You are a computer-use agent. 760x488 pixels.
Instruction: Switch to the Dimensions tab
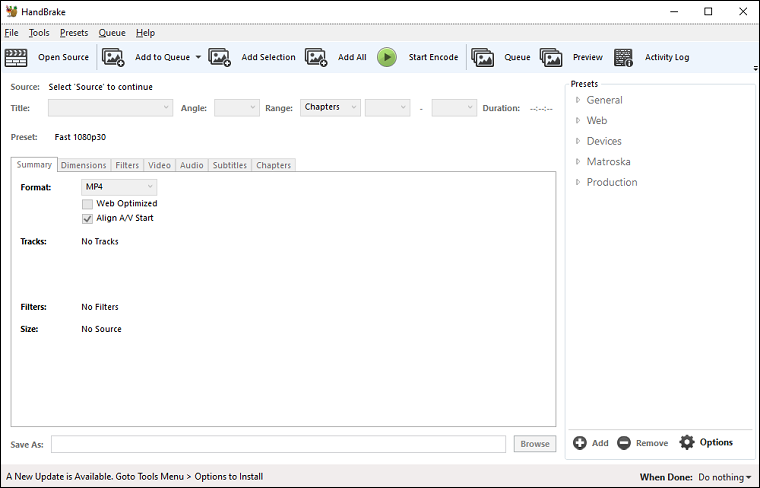[x=83, y=165]
